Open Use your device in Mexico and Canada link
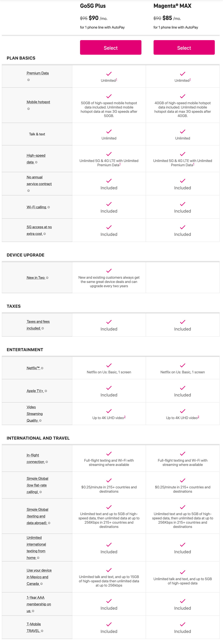 pyautogui.click(x=39, y=577)
